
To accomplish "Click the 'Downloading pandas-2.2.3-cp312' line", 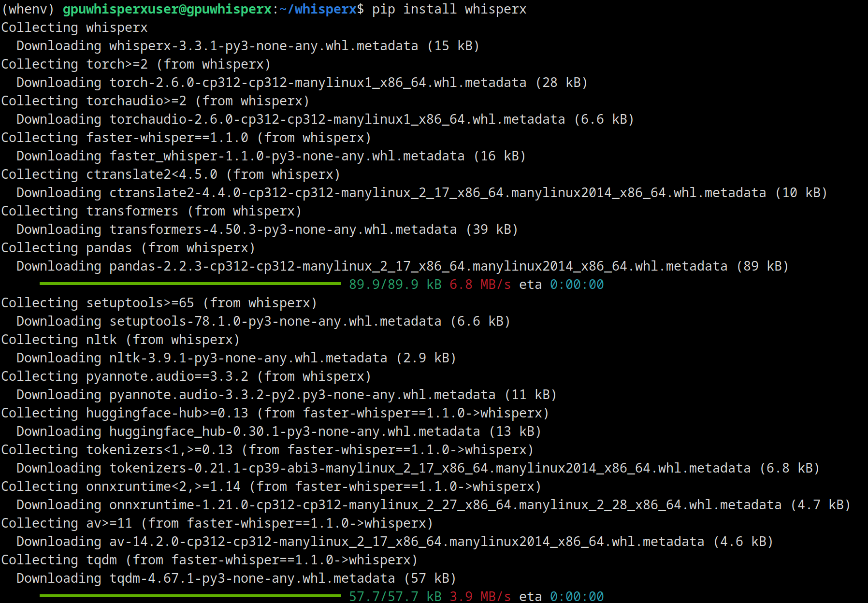I will pyautogui.click(x=403, y=266).
